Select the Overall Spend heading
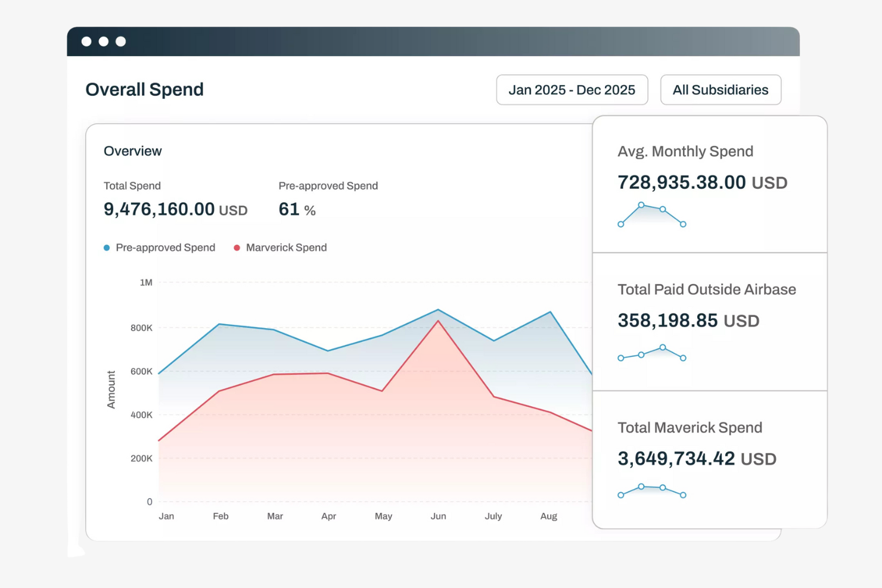The image size is (882, 588). pos(144,89)
